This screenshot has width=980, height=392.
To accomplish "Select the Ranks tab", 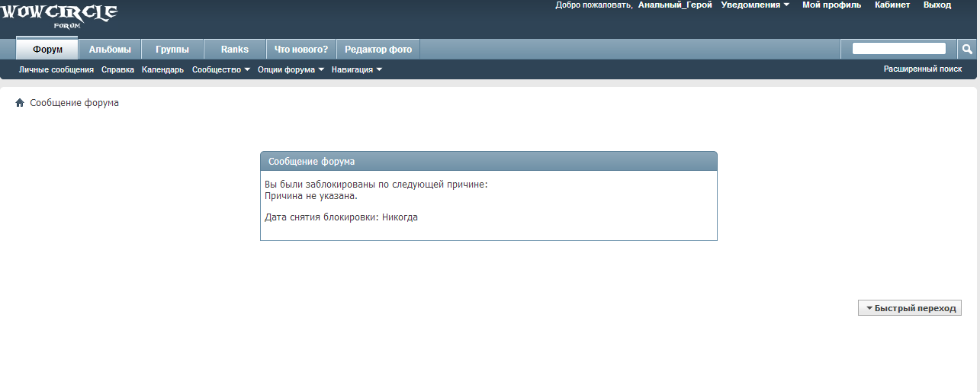I will (235, 49).
